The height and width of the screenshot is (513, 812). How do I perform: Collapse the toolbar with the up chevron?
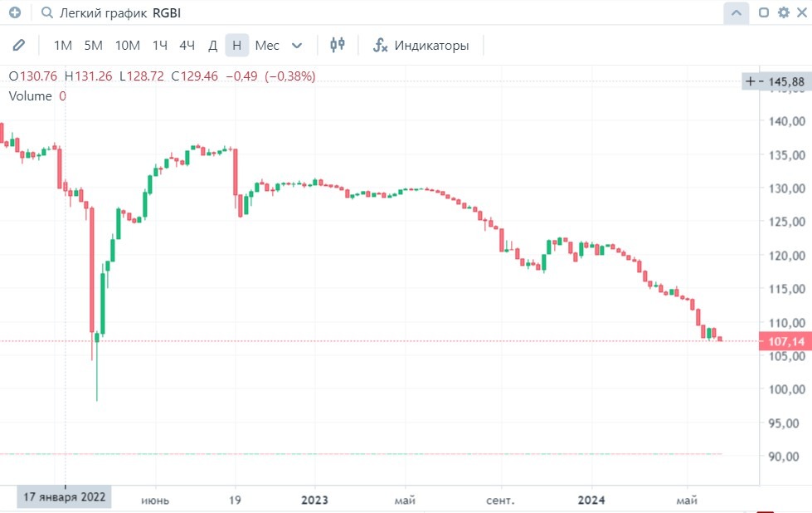pyautogui.click(x=736, y=13)
